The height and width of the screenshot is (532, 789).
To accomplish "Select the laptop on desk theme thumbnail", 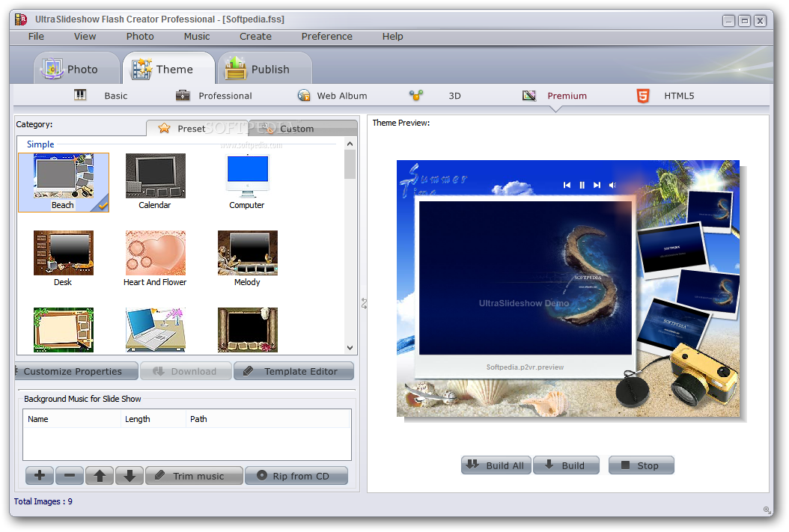I will [x=155, y=329].
